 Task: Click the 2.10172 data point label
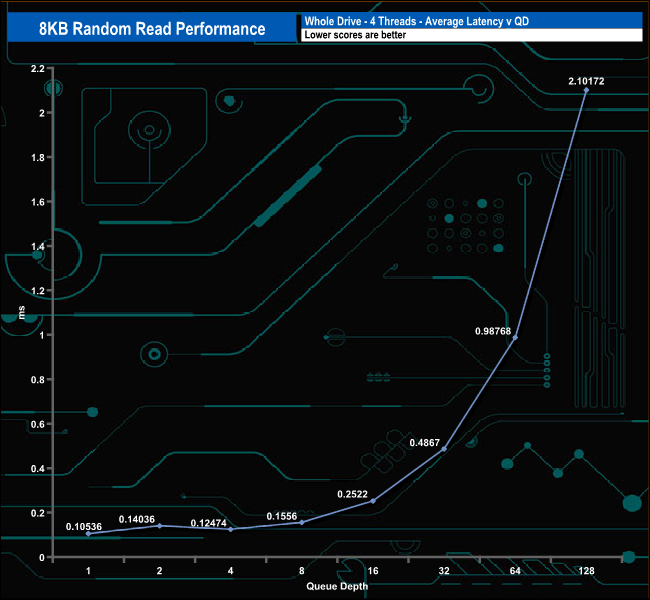pos(587,78)
